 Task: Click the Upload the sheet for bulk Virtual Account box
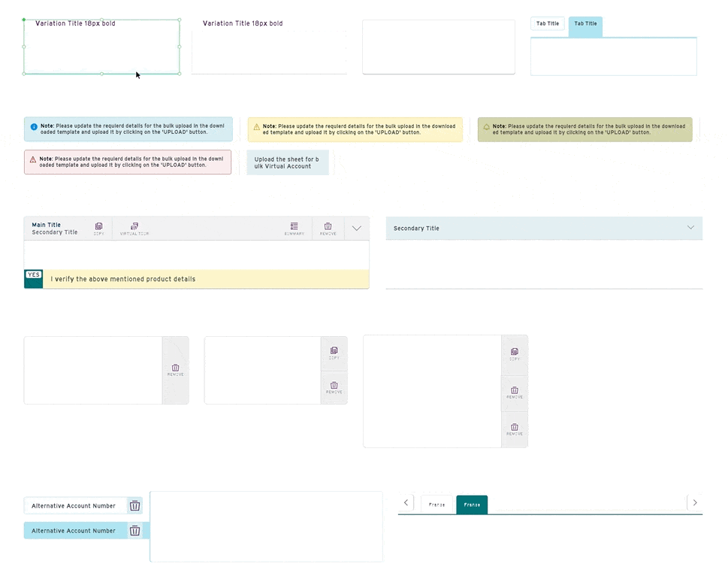point(287,162)
